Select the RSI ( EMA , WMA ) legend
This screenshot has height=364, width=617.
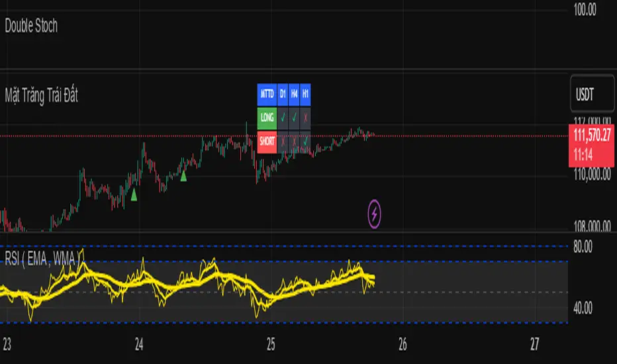tap(42, 259)
